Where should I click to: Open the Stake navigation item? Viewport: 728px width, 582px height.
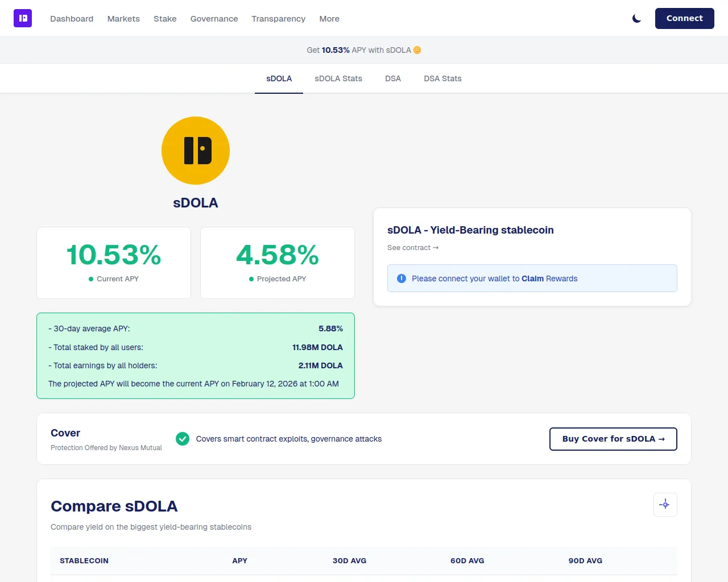(x=165, y=19)
